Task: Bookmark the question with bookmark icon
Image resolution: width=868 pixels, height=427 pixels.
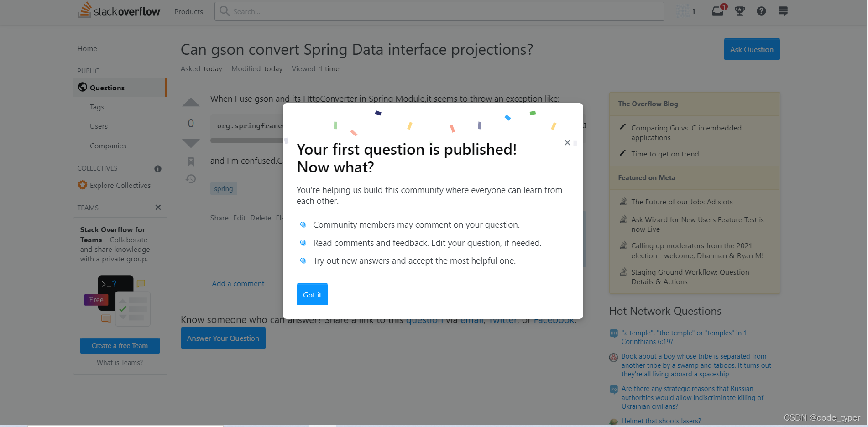Action: tap(191, 161)
